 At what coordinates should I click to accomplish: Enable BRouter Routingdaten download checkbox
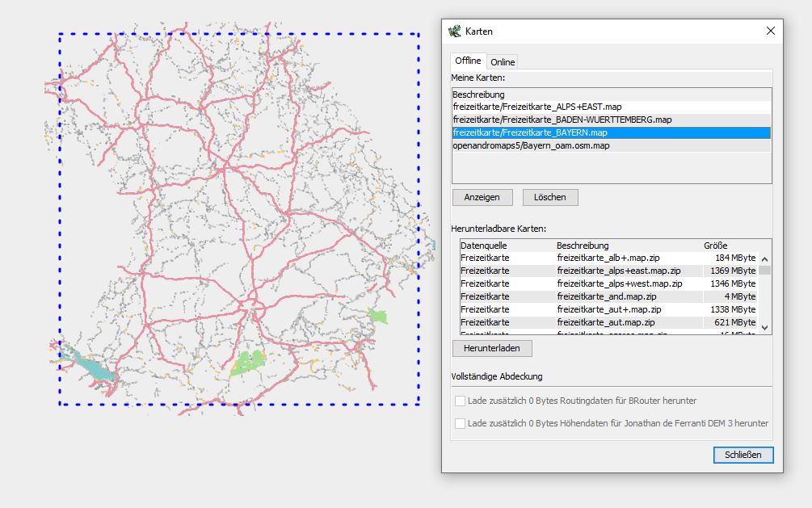[460, 401]
